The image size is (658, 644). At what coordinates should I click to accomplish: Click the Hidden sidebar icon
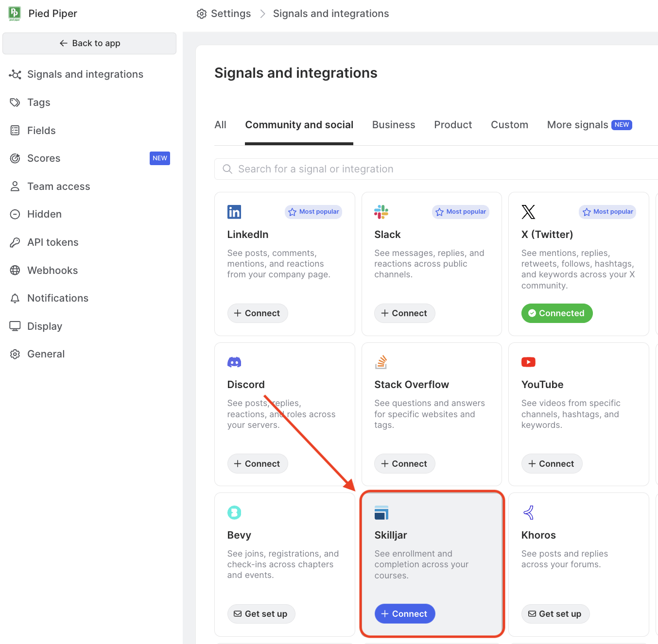pyautogui.click(x=15, y=214)
